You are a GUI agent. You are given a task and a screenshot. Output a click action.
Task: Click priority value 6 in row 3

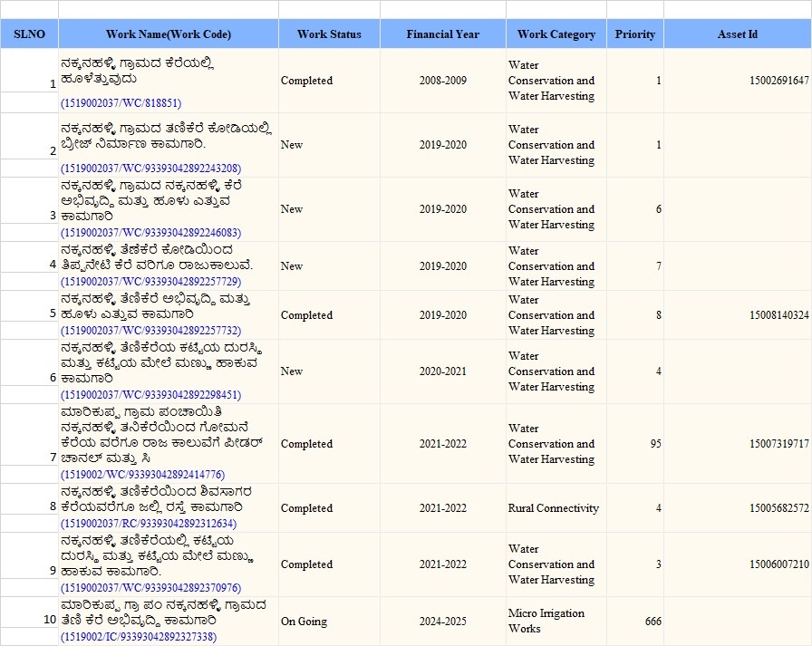click(x=659, y=209)
